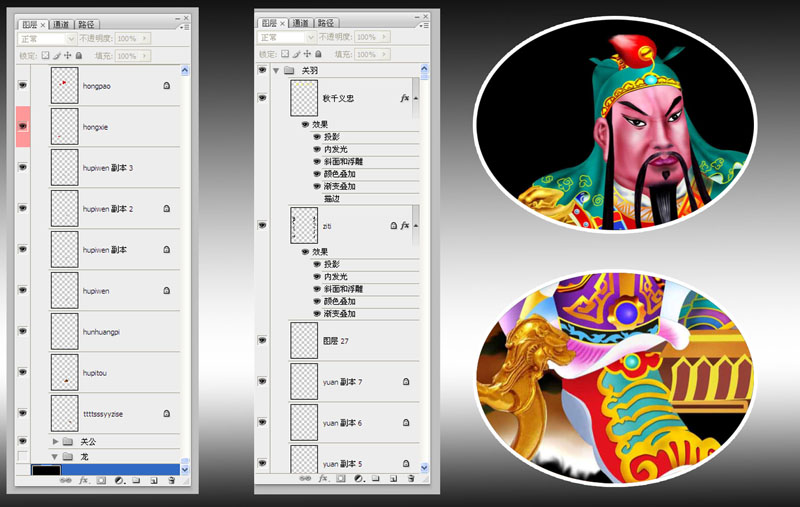
Task: Hide the 关公 group
Action: click(23, 441)
